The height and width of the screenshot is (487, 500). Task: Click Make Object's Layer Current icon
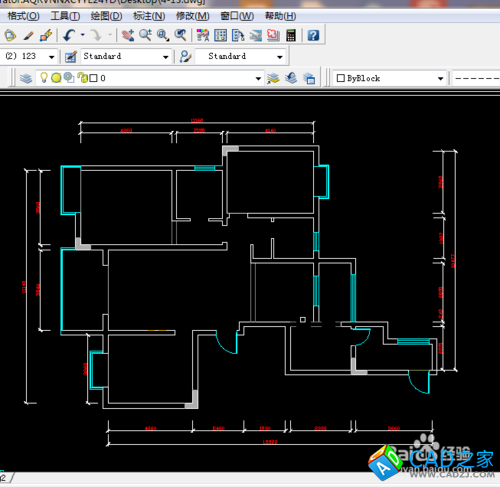pos(273,78)
